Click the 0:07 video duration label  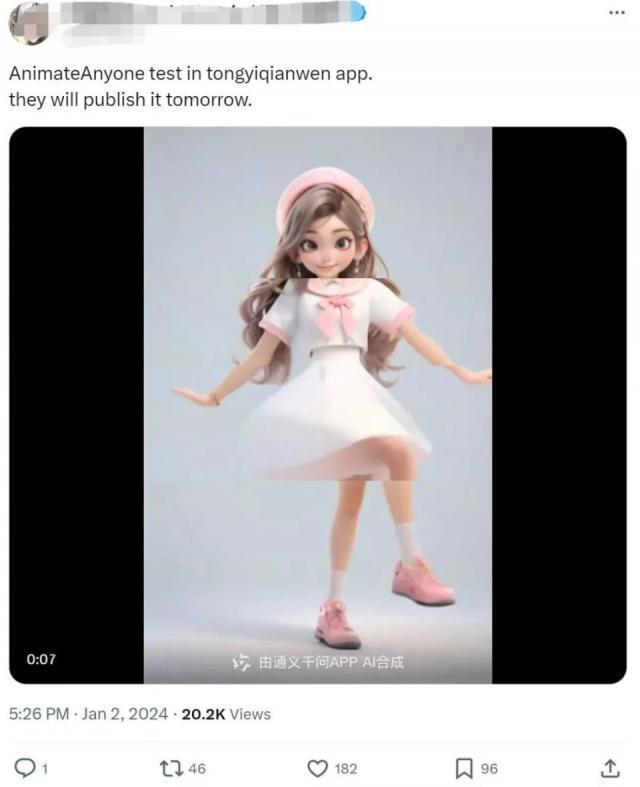(x=41, y=659)
